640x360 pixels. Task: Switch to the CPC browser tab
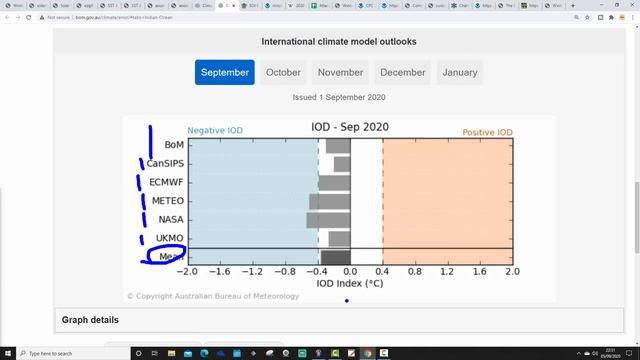pyautogui.click(x=367, y=6)
